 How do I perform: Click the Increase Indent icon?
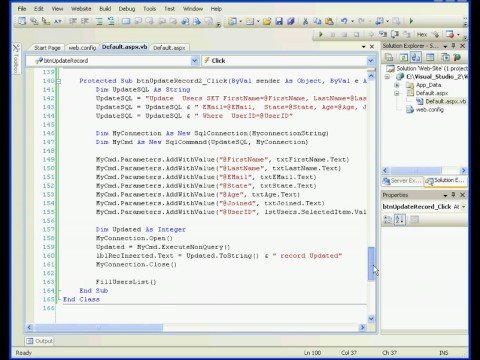(85, 22)
